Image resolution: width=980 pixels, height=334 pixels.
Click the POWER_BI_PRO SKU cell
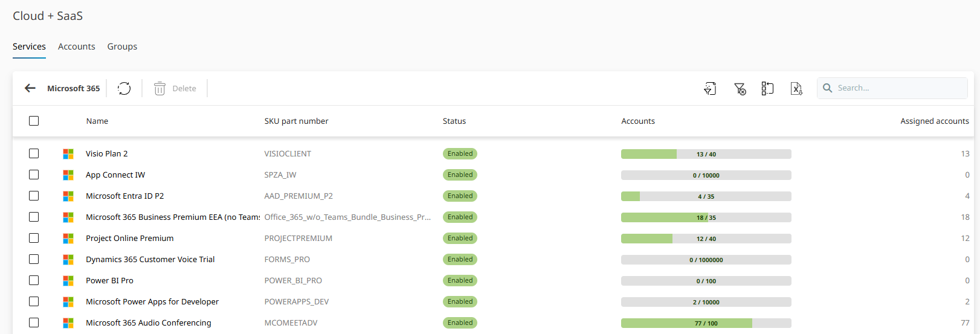click(x=293, y=280)
